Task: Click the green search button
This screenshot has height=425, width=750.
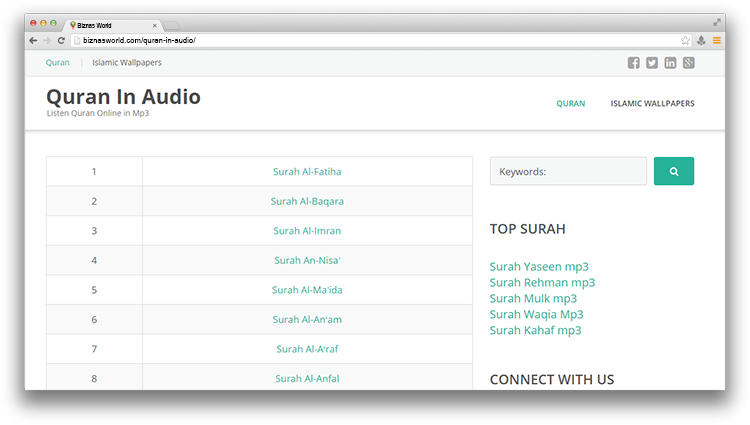Action: [x=674, y=171]
